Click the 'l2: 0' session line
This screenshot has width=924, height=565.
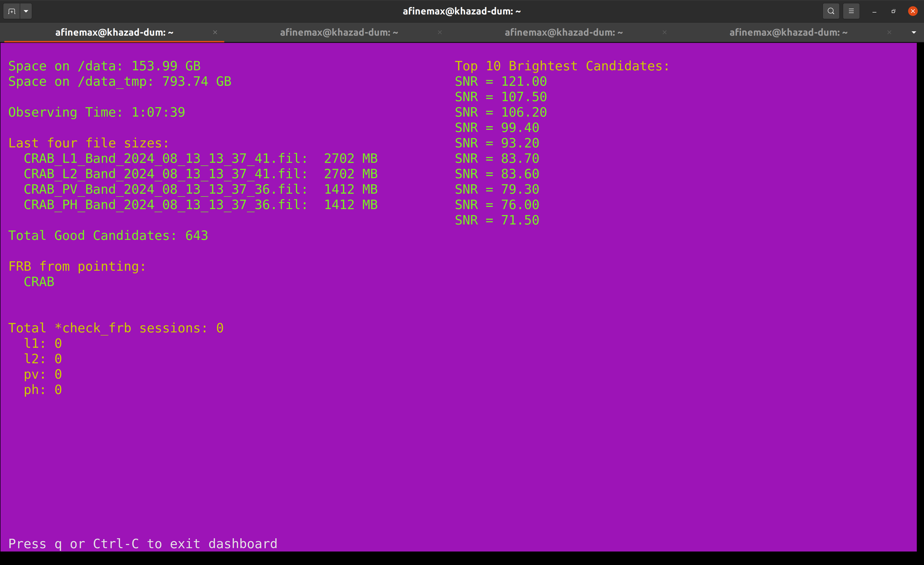(43, 359)
